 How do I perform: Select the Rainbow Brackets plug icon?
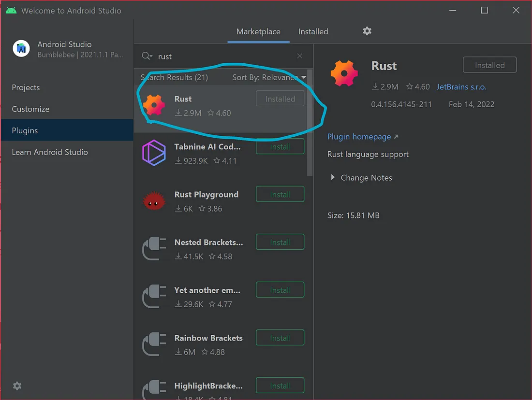154,344
